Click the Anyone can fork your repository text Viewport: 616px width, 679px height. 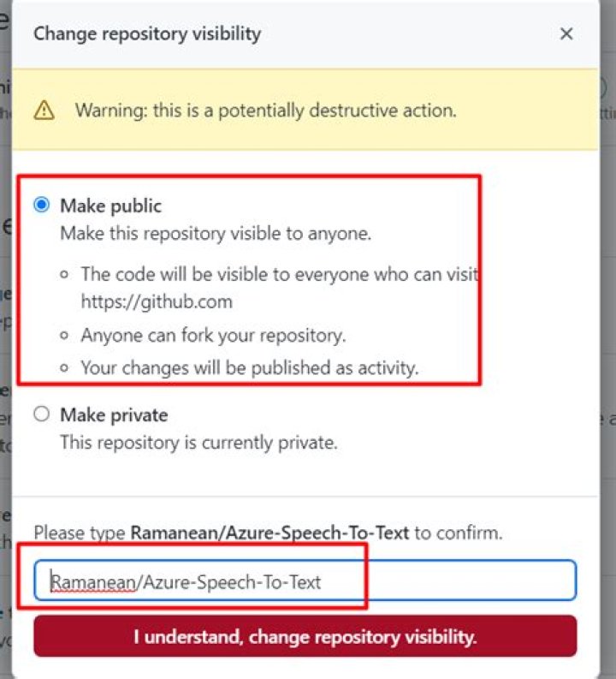[x=213, y=335]
